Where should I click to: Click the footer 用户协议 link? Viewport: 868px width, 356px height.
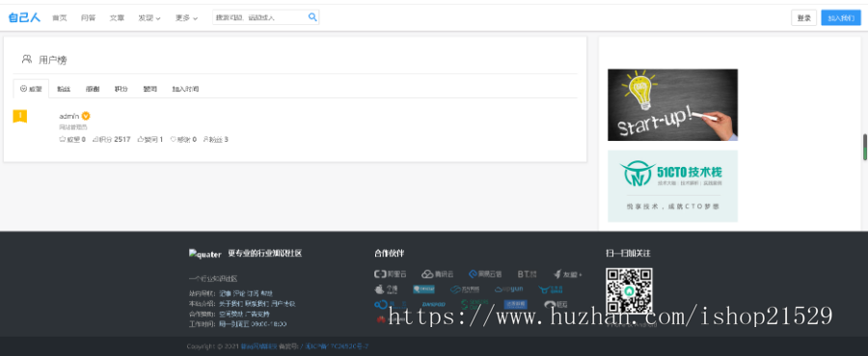[x=284, y=304]
